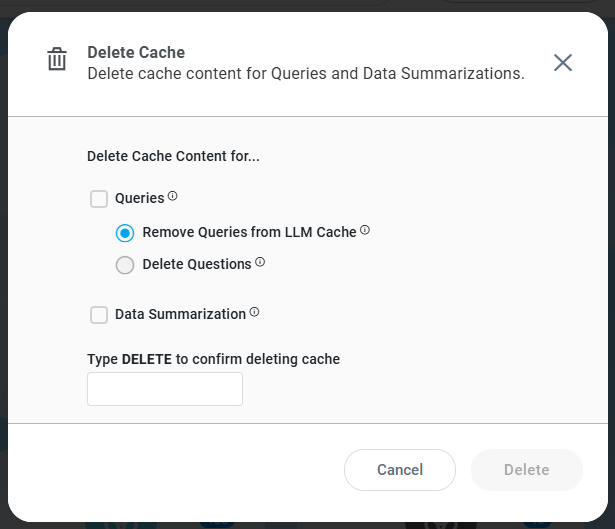The height and width of the screenshot is (529, 615).
Task: Click the Type DELETE to confirm label
Action: click(x=213, y=359)
